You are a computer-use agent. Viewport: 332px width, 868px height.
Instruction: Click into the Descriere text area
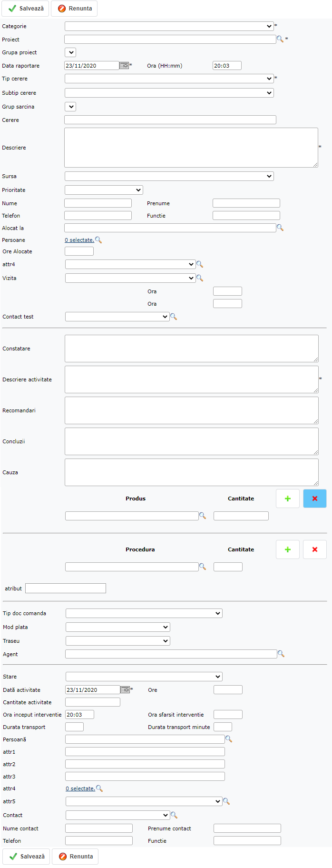point(191,148)
